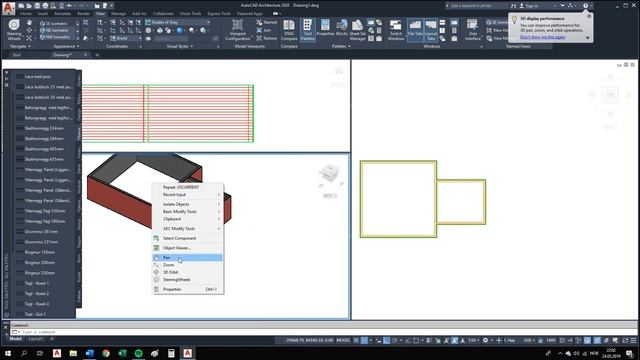Select Zoom in the context menu
The width and height of the screenshot is (640, 360).
click(188, 265)
